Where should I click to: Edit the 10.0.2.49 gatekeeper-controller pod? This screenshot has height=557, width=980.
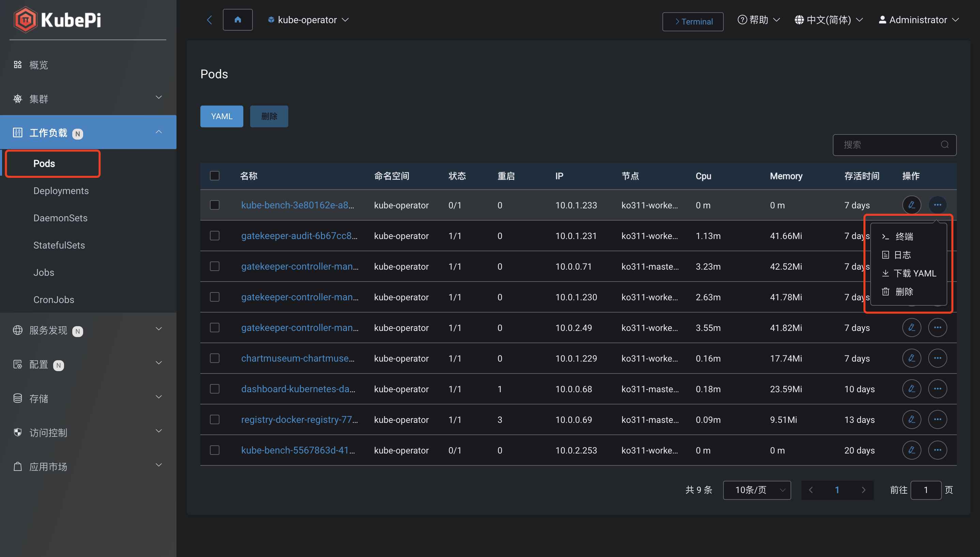click(912, 328)
